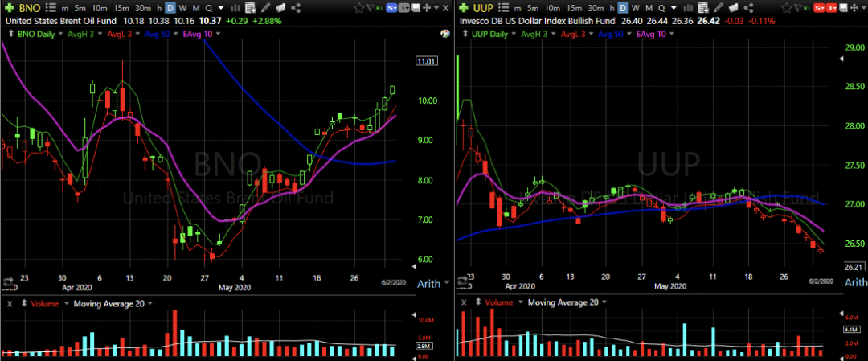The height and width of the screenshot is (361, 868).
Task: Toggle Arith scaling on UUP chart
Action: tap(857, 282)
